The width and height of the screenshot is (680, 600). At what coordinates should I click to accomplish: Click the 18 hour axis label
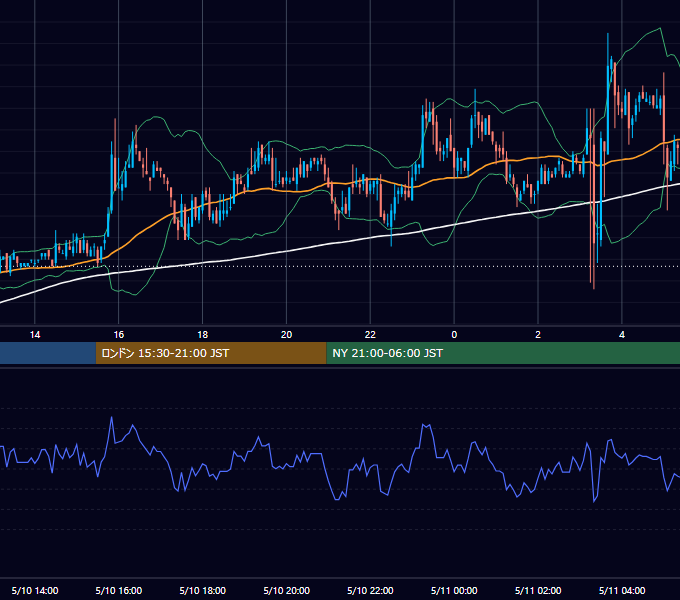point(203,335)
